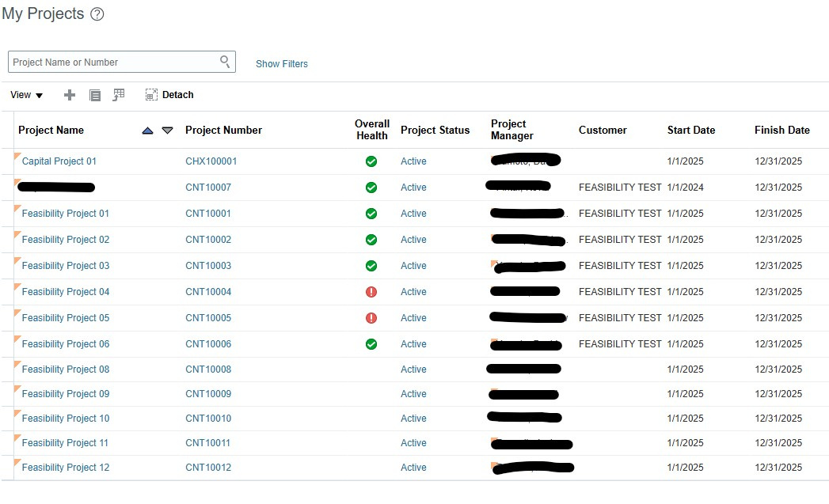Click orange flag marker beside Feasibility Project 08

pos(17,365)
